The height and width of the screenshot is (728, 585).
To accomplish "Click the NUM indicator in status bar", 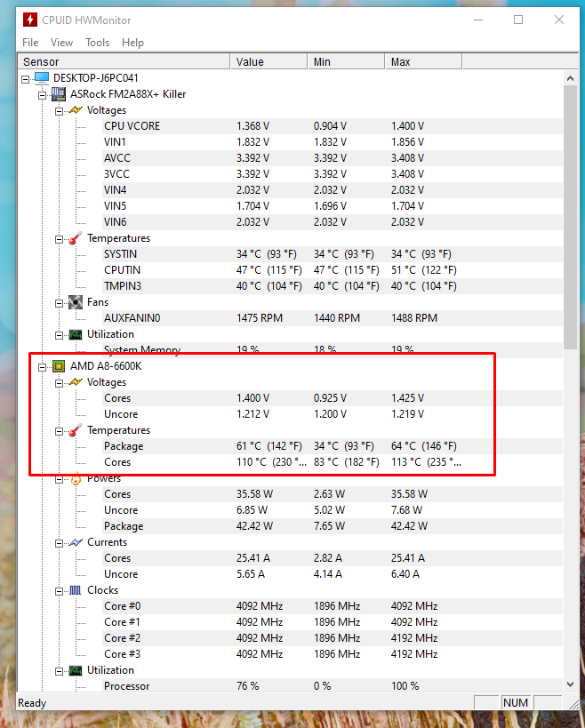I will 516,703.
